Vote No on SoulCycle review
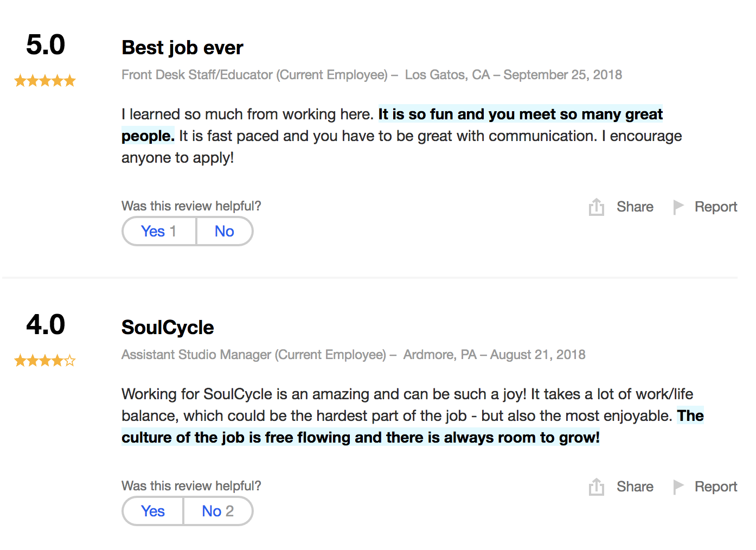 (217, 511)
